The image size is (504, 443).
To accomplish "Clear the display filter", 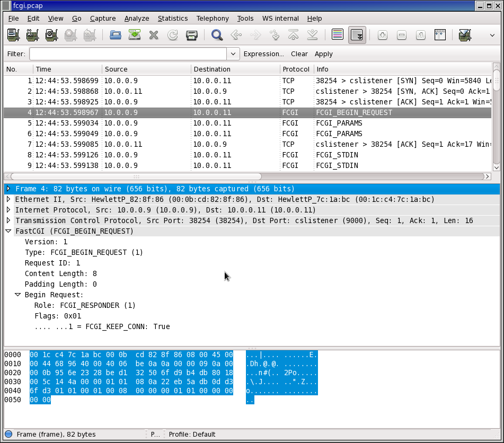I will coord(299,54).
